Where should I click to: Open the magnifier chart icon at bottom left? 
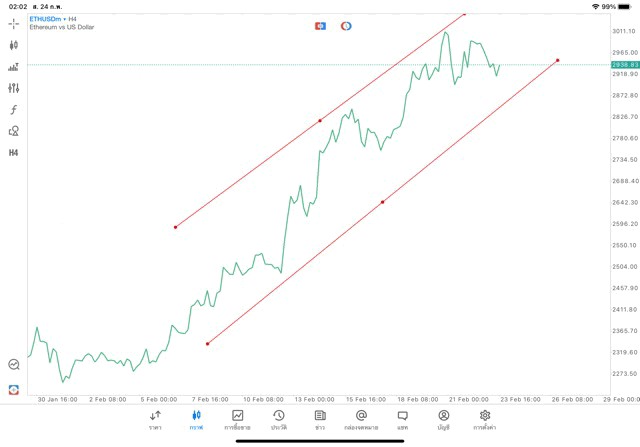click(x=14, y=365)
